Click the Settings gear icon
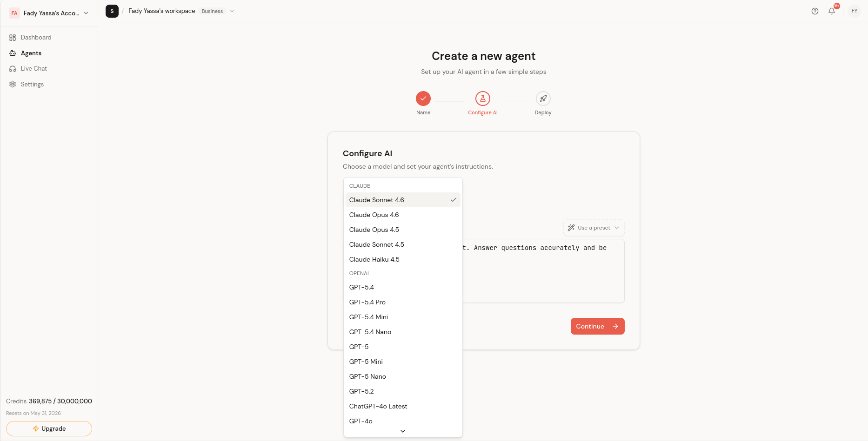Viewport: 868px width, 441px height. point(13,85)
